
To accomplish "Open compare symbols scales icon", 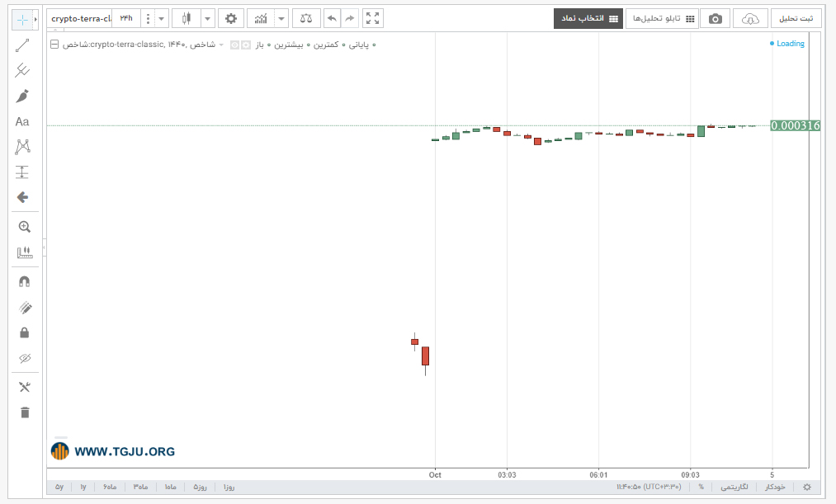I will [x=306, y=19].
